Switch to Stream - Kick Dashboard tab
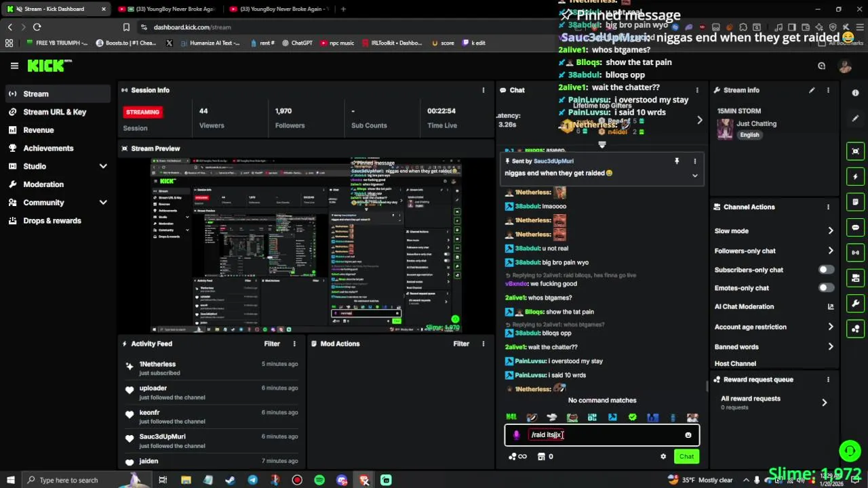This screenshot has height=488, width=868. pos(54,9)
